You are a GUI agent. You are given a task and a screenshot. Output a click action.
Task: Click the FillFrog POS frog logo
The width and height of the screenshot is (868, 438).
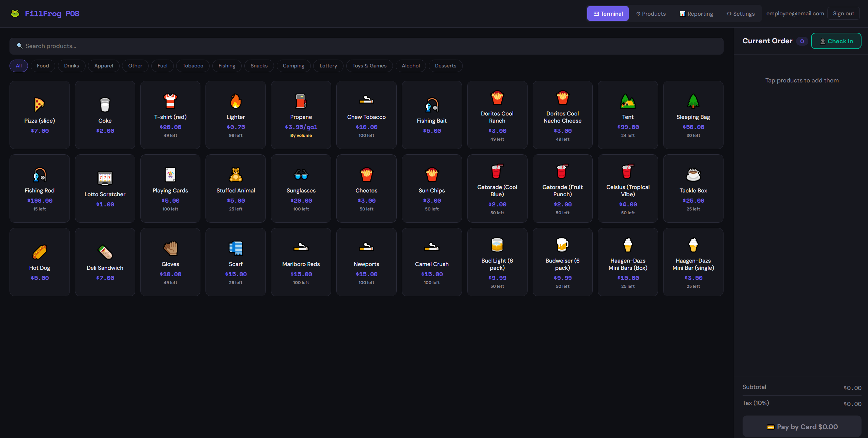(15, 14)
